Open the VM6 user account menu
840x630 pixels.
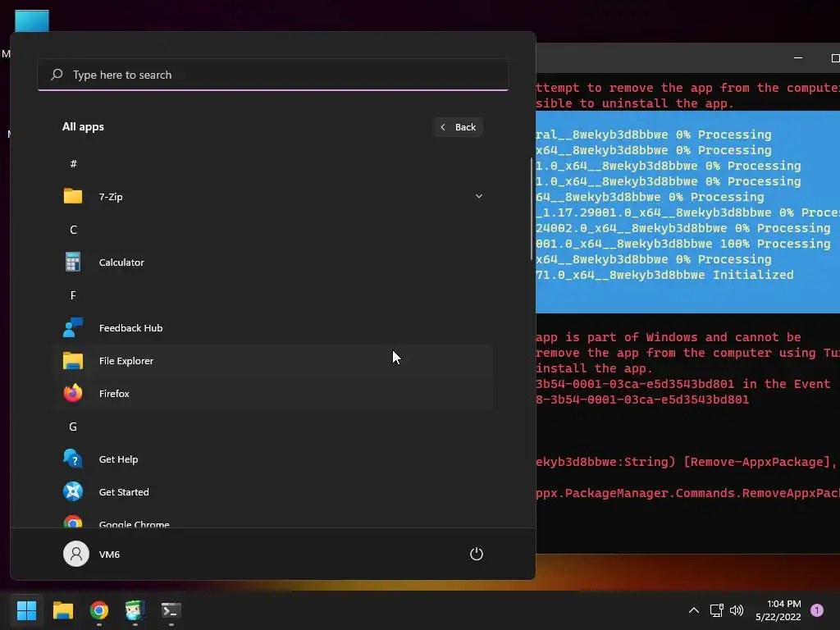[92, 554]
